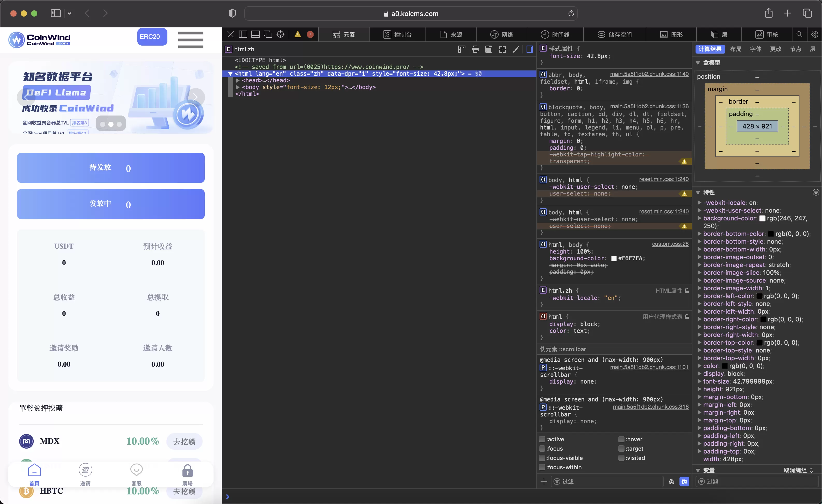Open the 图形 (Graphics) tab
This screenshot has width=822, height=504.
(x=671, y=35)
